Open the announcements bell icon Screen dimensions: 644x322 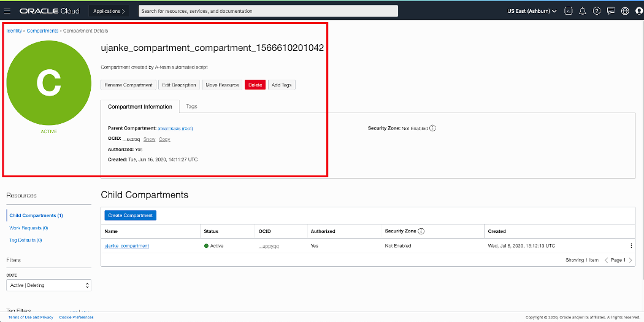coord(583,11)
